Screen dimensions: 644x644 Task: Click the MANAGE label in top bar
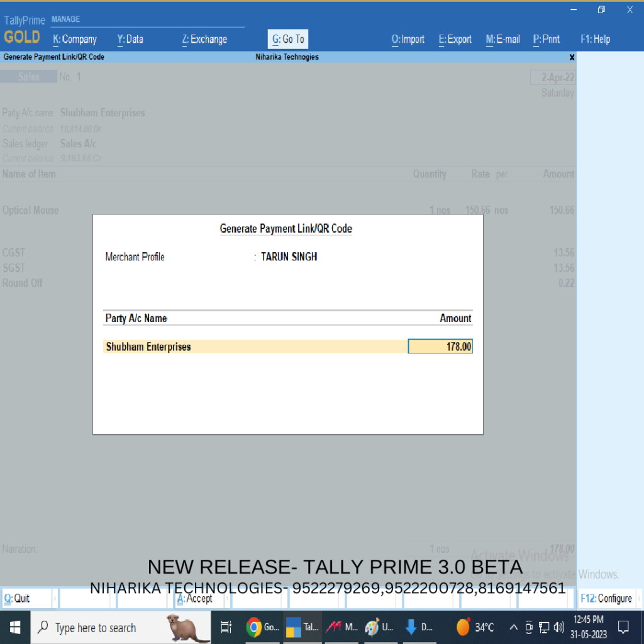tap(65, 19)
